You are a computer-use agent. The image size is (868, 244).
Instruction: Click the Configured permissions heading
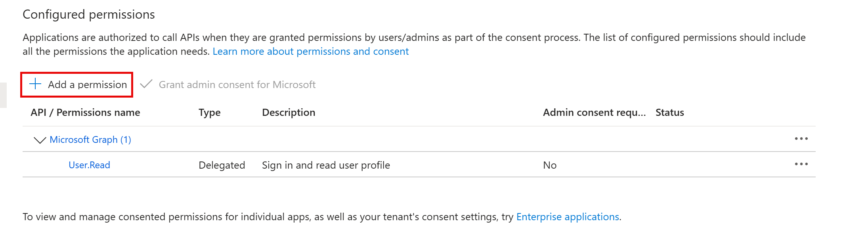pyautogui.click(x=89, y=15)
